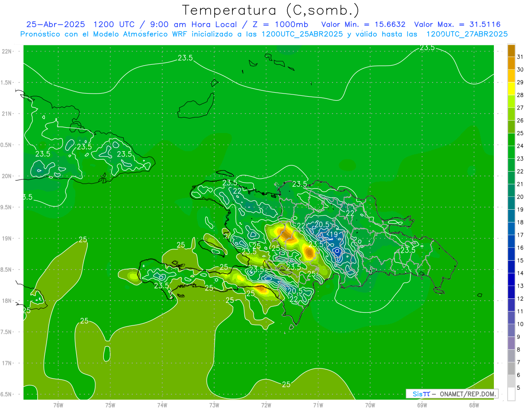Click the '25' contour label near bottom at 71.5W
The width and height of the screenshot is (532, 411).
coord(286,384)
